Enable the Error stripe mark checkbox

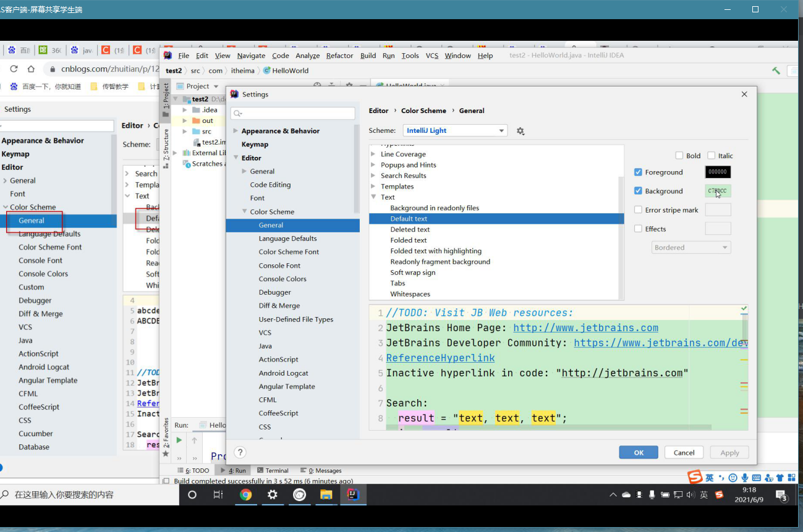(639, 210)
